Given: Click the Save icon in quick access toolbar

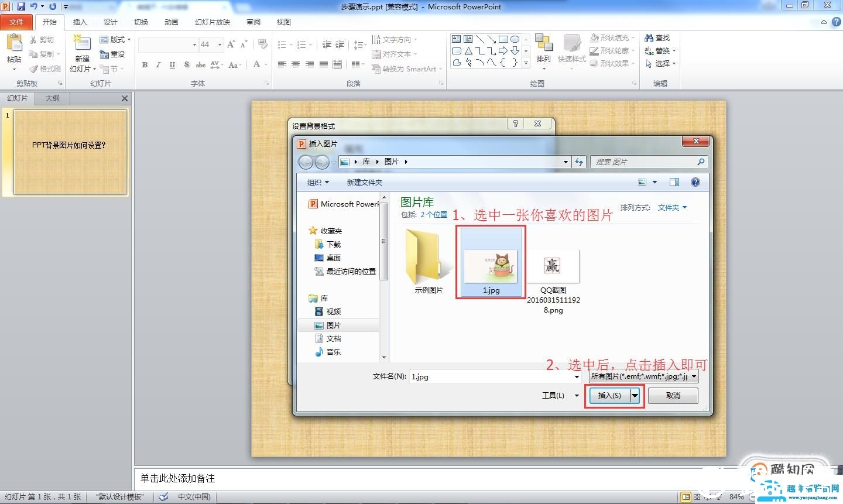Looking at the screenshot, I should [x=21, y=6].
